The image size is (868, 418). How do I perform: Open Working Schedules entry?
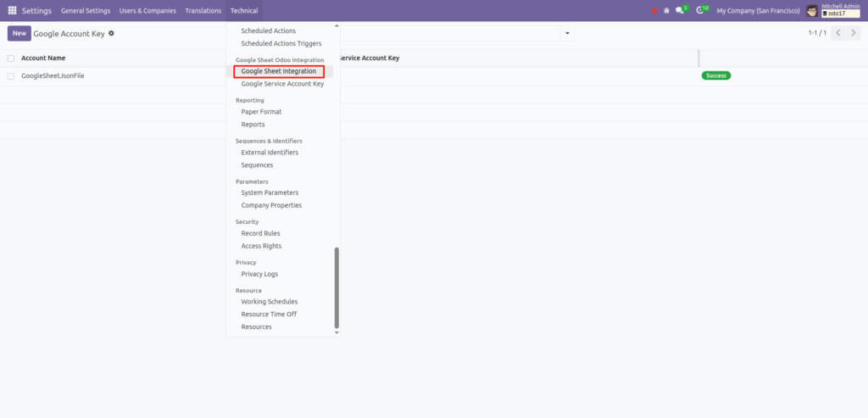point(269,302)
